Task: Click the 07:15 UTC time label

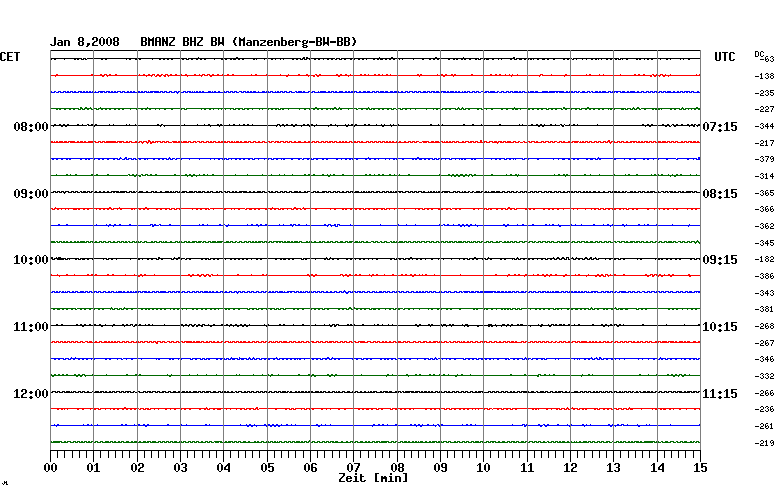Action: tap(720, 127)
